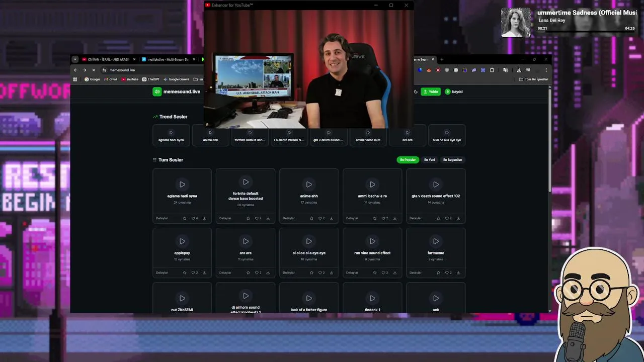Open the Chrome extensions puzzle icon
The image size is (644, 362).
tap(492, 70)
